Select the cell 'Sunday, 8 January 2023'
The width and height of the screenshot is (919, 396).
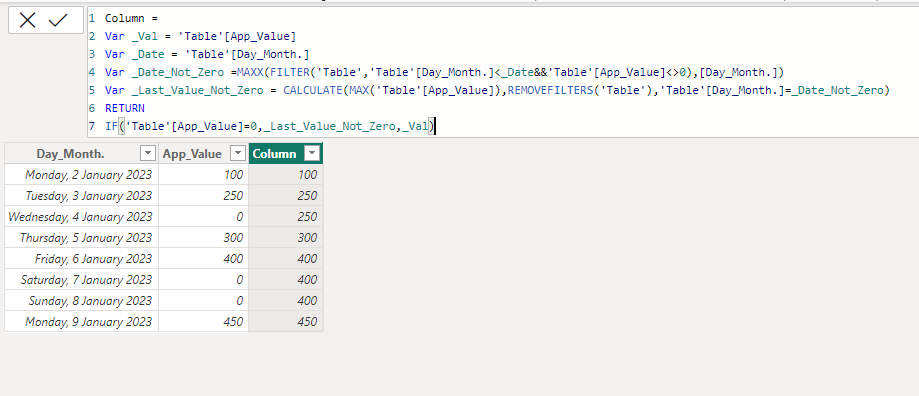[81, 301]
